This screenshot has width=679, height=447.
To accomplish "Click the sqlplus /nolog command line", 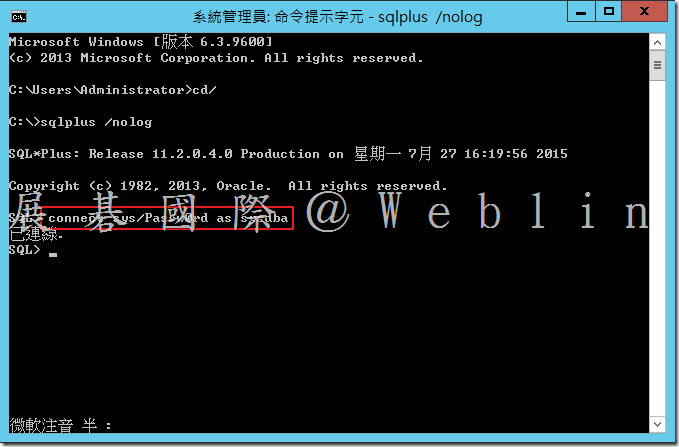I will 81,122.
